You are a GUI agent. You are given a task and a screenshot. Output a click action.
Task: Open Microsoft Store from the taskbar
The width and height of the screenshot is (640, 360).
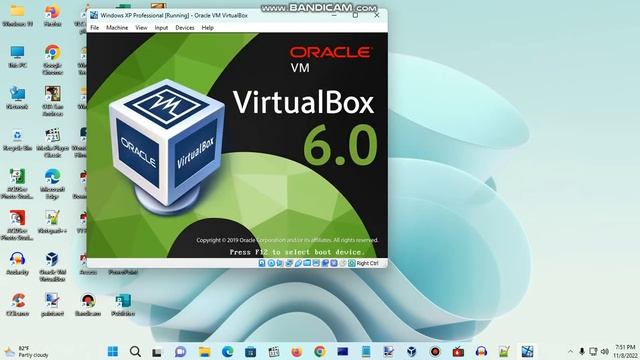pos(250,351)
